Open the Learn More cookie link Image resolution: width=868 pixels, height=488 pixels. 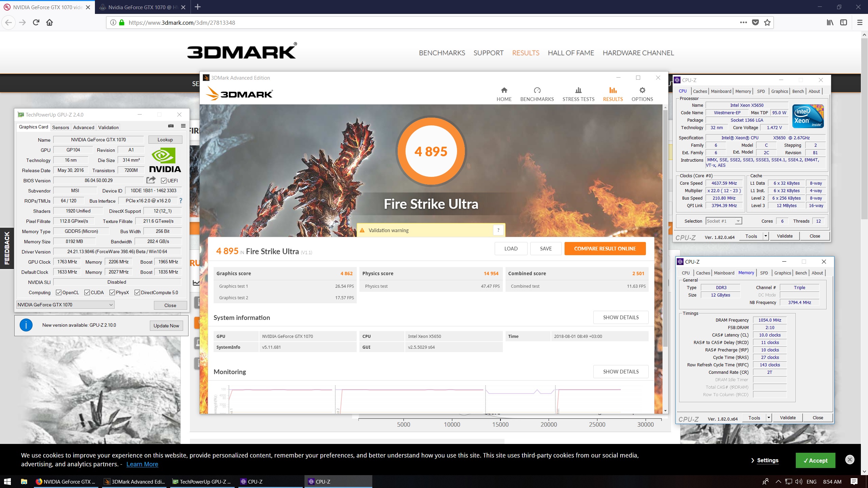tap(142, 464)
